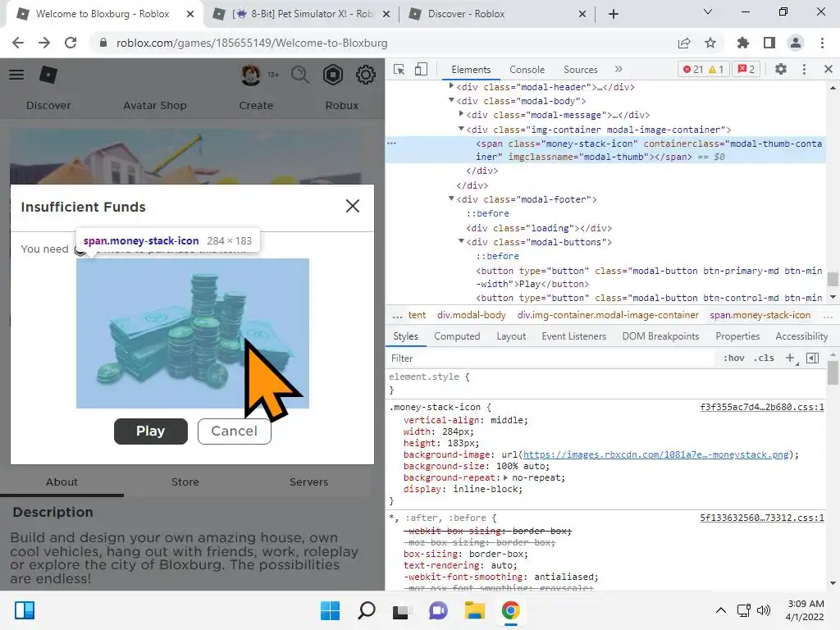Image resolution: width=840 pixels, height=630 pixels.
Task: Open DevTools settings gear
Action: point(781,69)
